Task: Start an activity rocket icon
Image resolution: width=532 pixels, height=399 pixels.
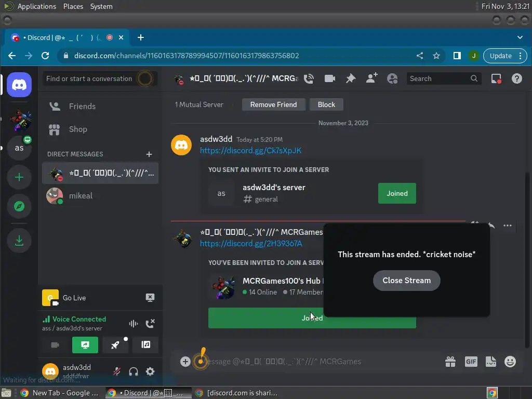Action: point(115,345)
